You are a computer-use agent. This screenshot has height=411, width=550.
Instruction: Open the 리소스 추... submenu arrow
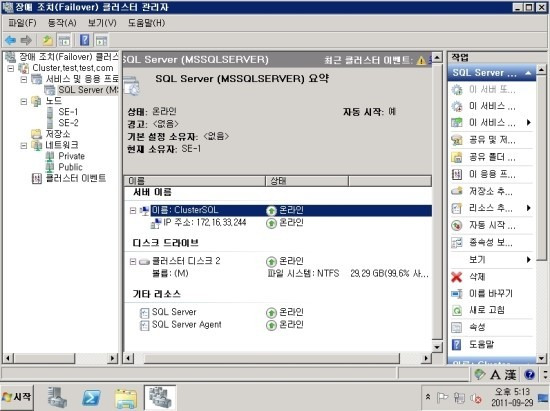529,208
